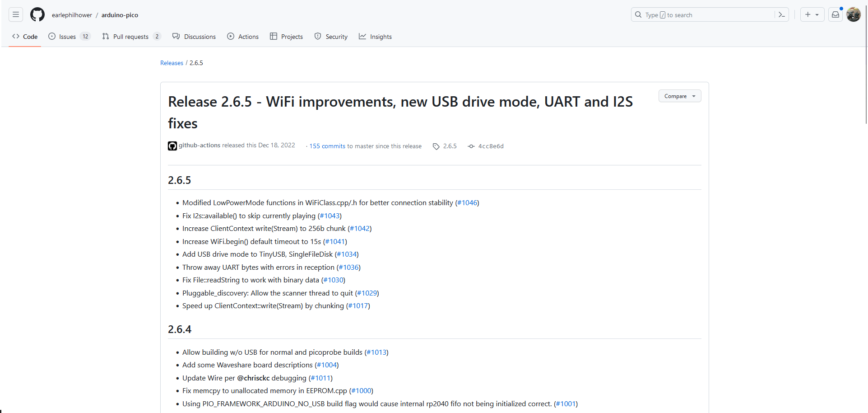The width and height of the screenshot is (868, 413).
Task: Open the Pull requests tab
Action: coord(131,37)
